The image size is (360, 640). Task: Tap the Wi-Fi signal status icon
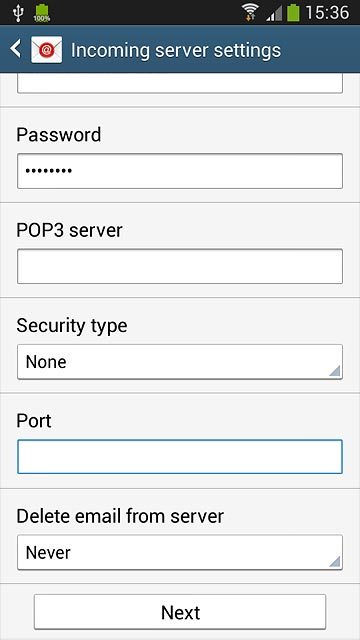point(250,13)
